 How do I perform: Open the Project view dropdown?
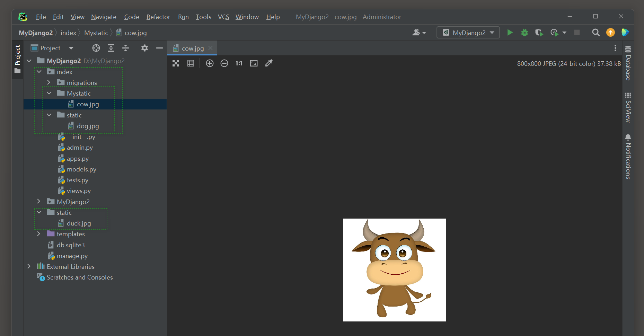click(71, 48)
